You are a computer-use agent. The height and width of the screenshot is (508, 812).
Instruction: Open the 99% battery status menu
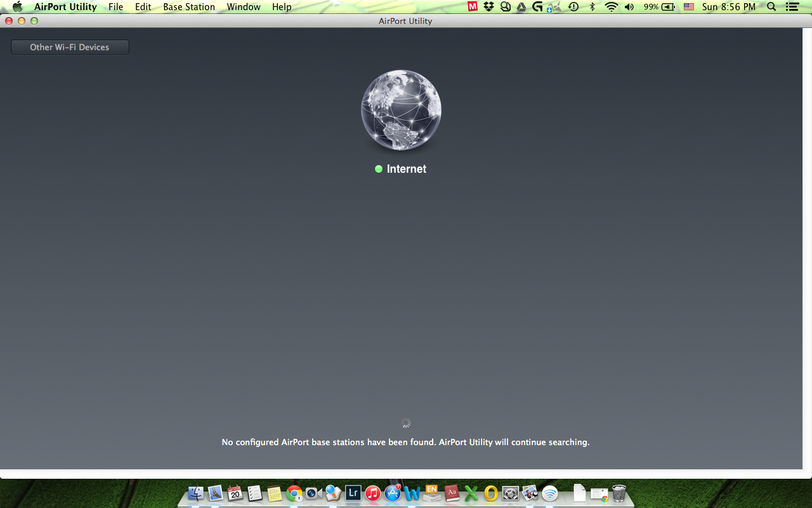pos(659,7)
